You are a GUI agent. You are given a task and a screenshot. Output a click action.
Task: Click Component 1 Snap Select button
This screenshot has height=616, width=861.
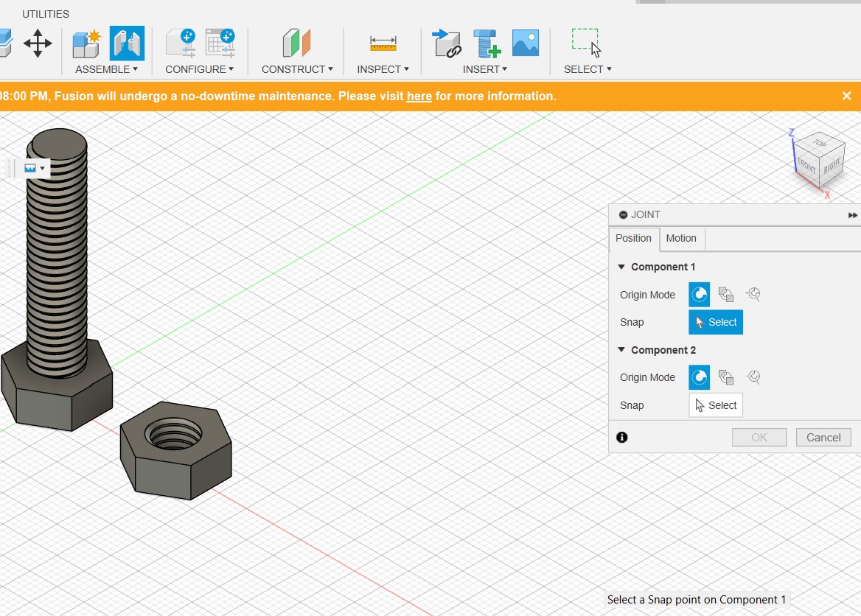[716, 322]
